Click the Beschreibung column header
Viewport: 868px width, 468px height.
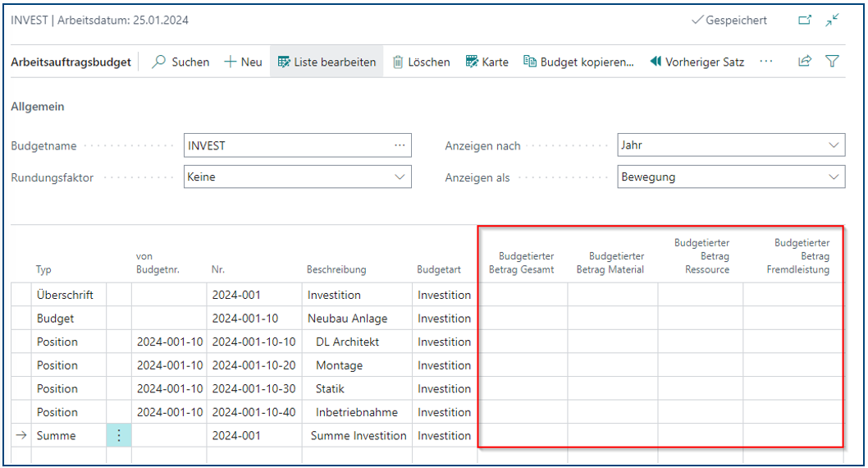[336, 270]
